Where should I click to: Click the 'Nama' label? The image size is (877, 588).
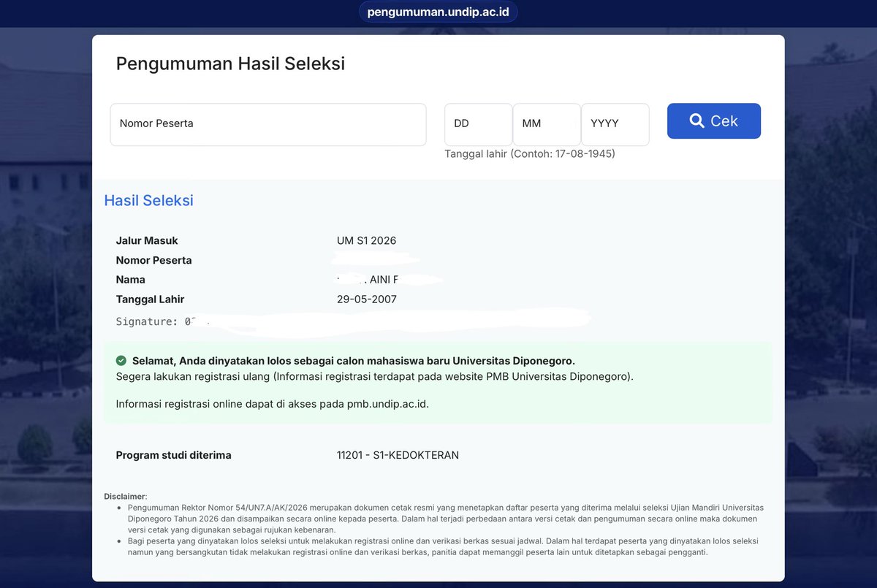click(x=130, y=280)
